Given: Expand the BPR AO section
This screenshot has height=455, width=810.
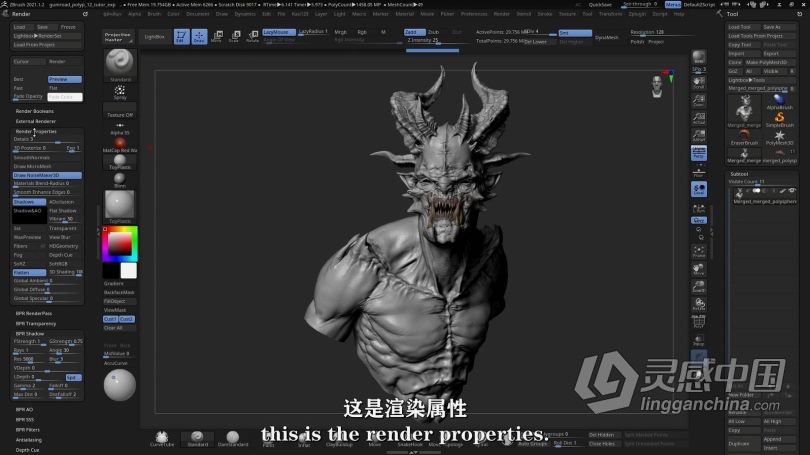Looking at the screenshot, I should (24, 410).
